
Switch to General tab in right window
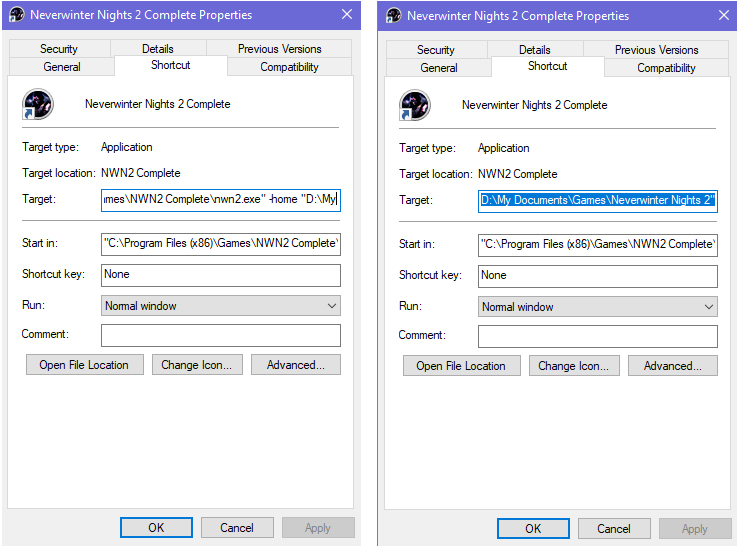click(x=439, y=67)
